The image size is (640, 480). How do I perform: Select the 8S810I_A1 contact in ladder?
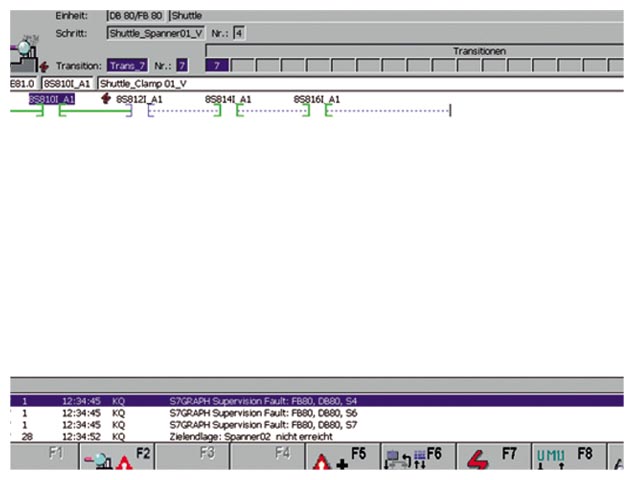coord(51,100)
